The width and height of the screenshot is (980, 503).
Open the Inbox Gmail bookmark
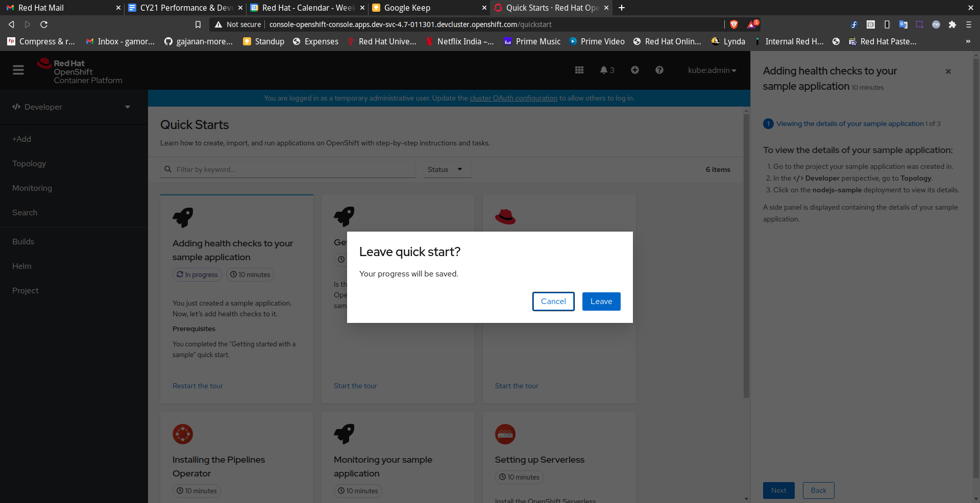click(120, 41)
